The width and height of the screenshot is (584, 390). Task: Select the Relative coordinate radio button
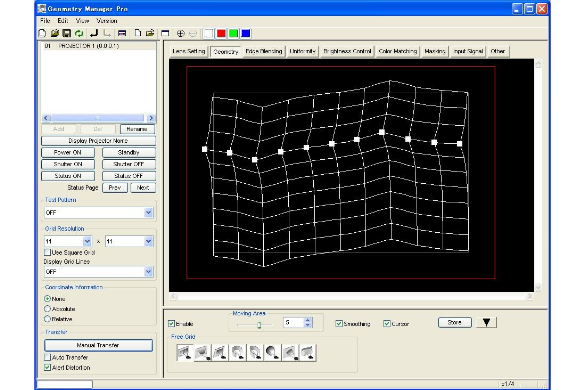(x=47, y=319)
